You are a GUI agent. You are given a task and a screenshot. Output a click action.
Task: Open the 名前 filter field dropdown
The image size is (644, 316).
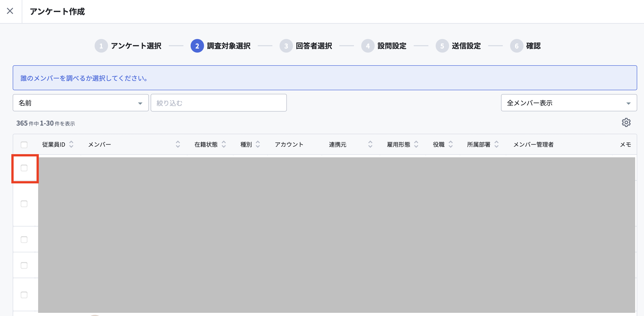coord(81,103)
